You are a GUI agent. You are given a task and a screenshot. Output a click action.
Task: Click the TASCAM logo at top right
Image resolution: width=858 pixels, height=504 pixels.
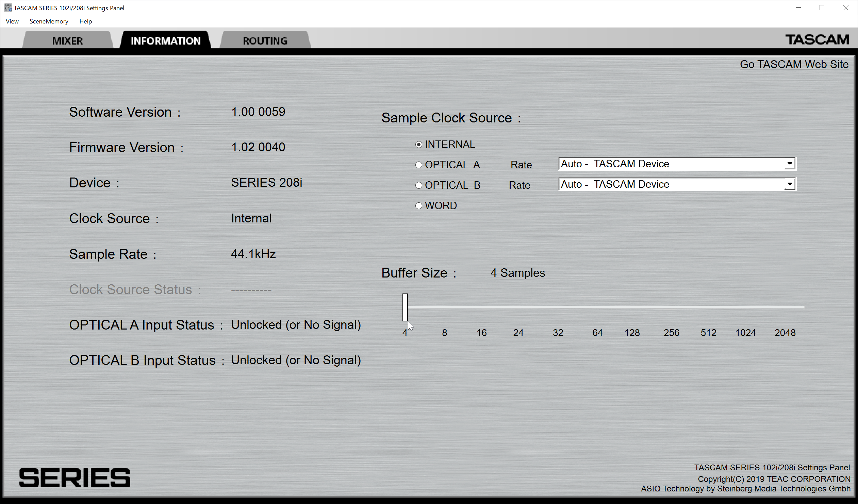[817, 39]
